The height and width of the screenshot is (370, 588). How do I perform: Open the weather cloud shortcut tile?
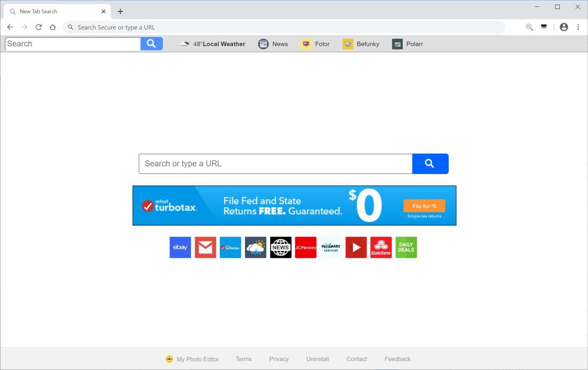coord(255,247)
